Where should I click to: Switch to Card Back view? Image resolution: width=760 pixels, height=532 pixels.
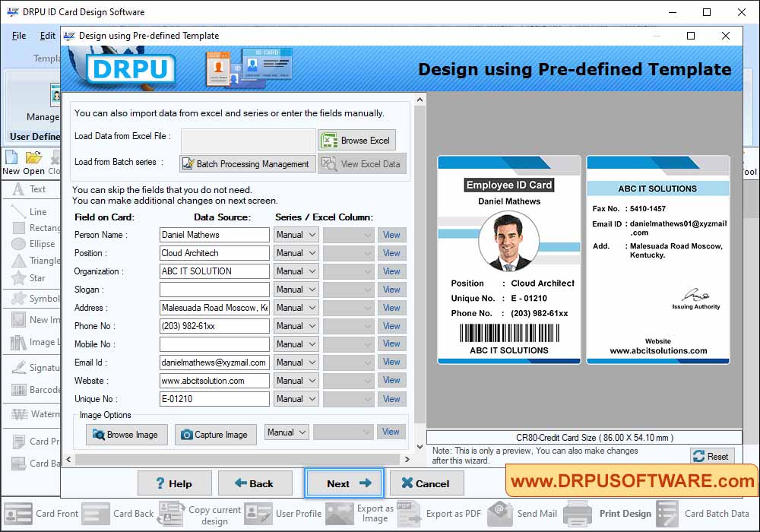point(118,514)
